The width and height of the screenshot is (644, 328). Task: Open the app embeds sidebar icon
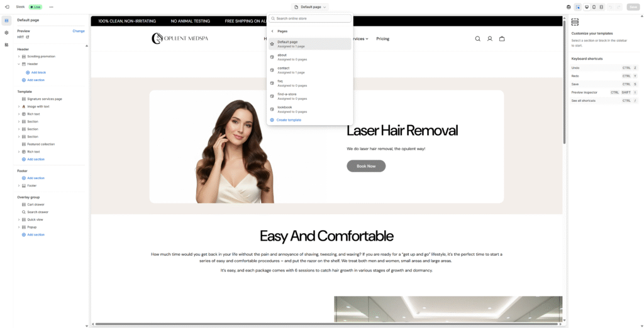click(x=6, y=44)
